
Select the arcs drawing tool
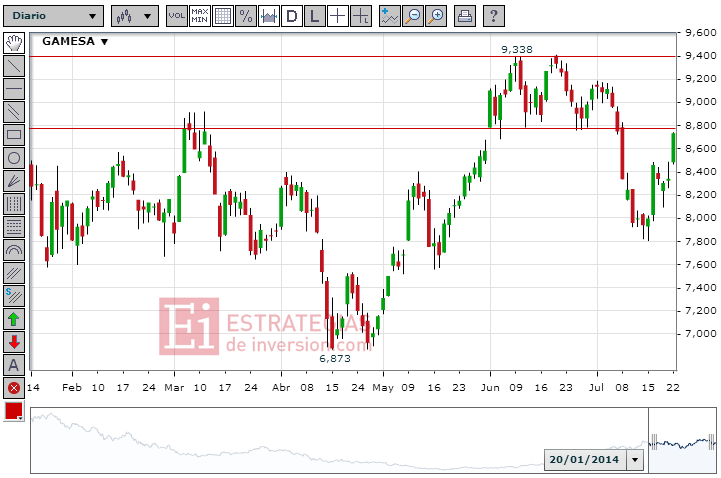click(x=14, y=250)
